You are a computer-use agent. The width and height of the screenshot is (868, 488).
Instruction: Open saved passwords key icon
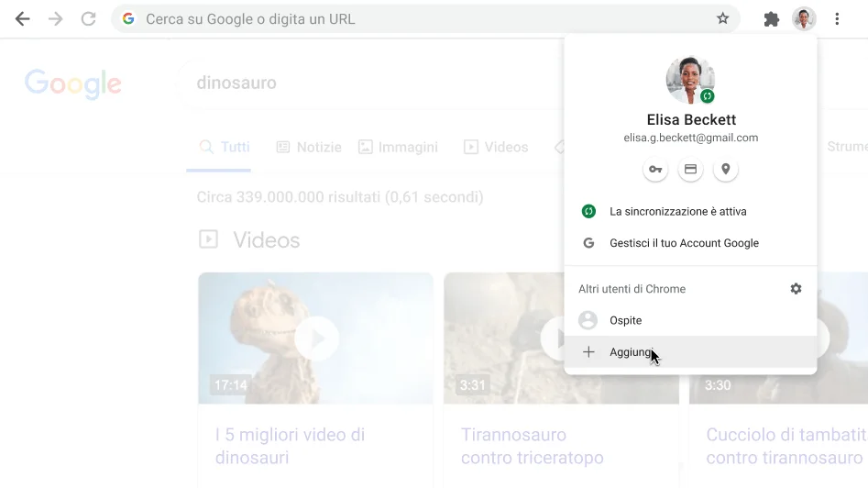655,170
